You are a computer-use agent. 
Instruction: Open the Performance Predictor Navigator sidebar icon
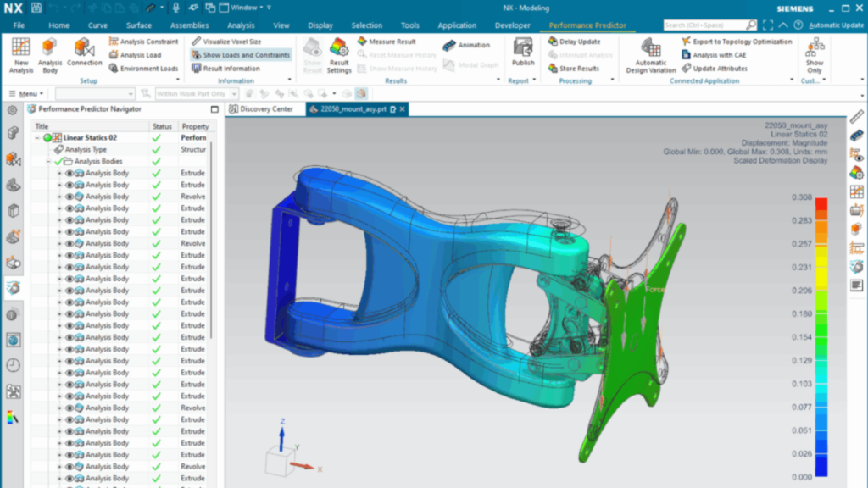coord(14,288)
